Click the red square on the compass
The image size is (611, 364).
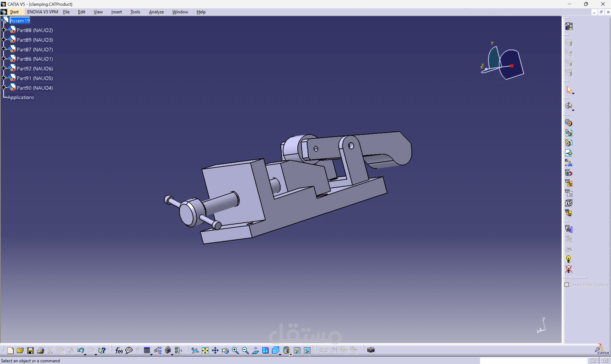tap(512, 66)
